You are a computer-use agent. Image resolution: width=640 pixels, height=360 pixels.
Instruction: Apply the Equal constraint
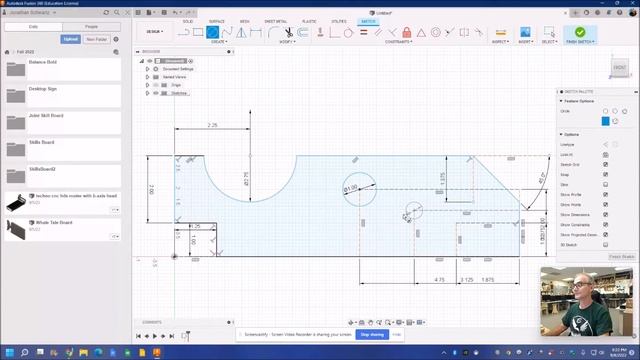coord(363,32)
